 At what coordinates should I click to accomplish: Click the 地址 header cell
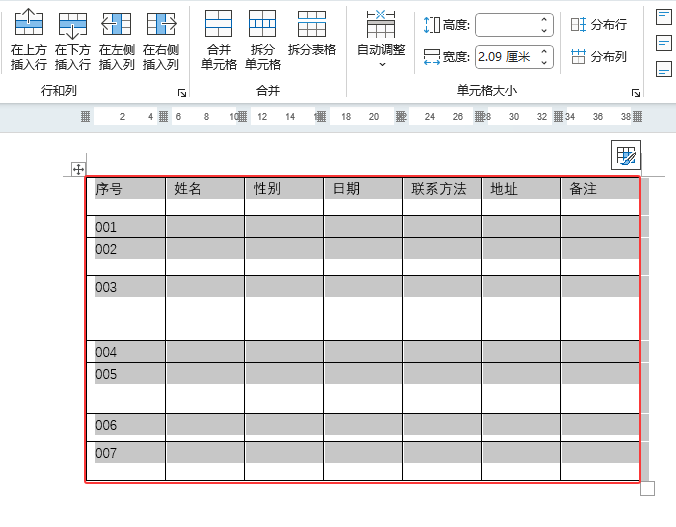tap(521, 196)
